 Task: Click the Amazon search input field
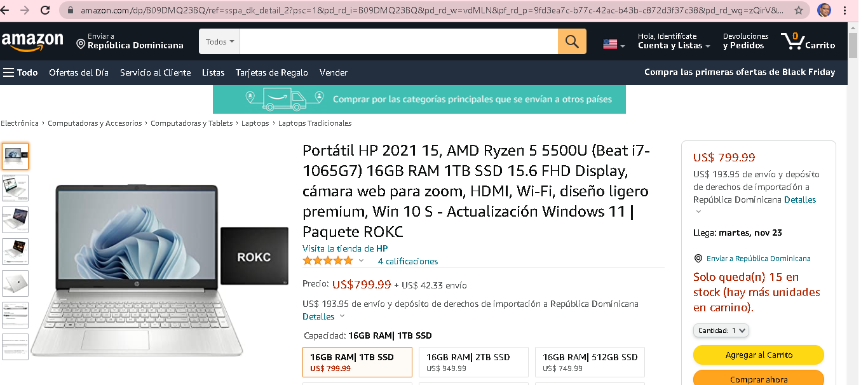[x=398, y=41]
